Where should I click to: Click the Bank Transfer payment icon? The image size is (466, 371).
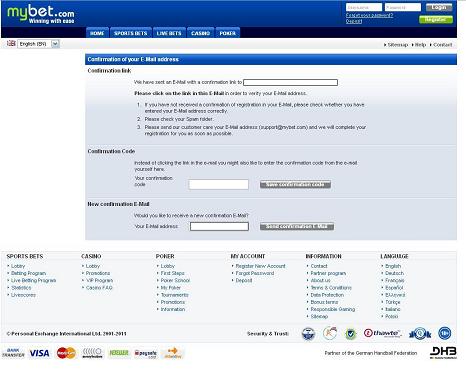click(13, 353)
